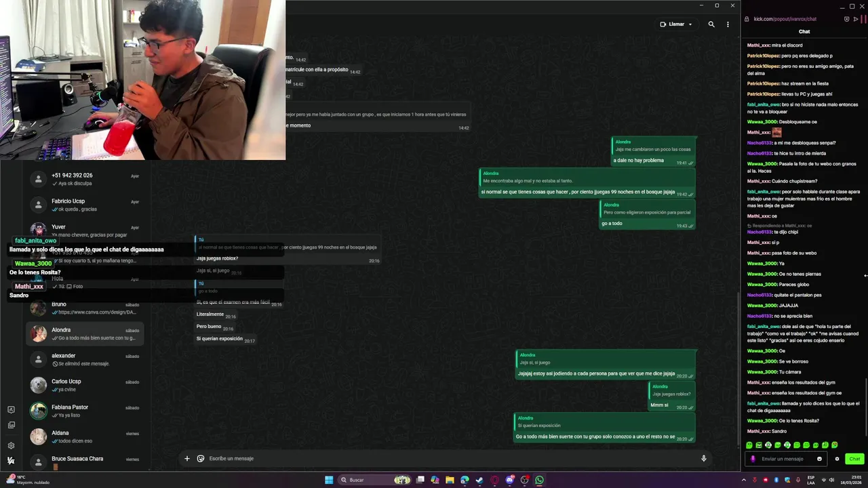Open the alexander chat
This screenshot has width=868, height=488.
point(85,359)
